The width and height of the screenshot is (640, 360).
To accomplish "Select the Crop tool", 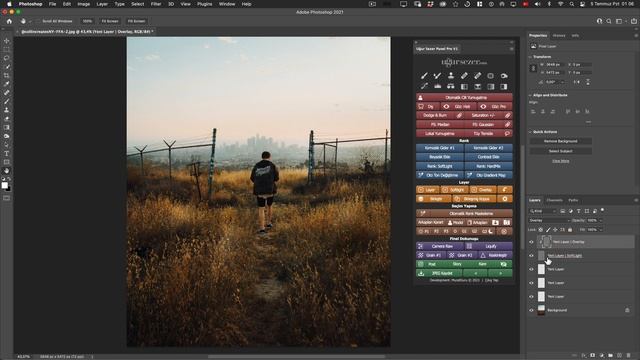I will click(x=7, y=76).
